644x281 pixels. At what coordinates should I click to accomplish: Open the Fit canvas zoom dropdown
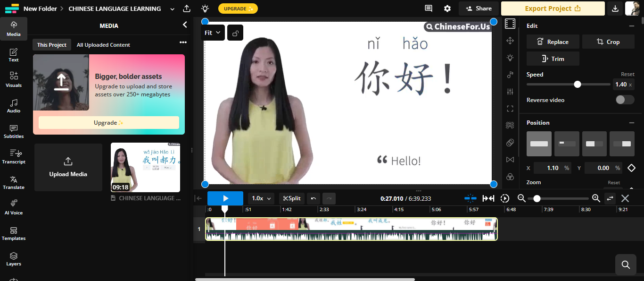[x=213, y=32]
